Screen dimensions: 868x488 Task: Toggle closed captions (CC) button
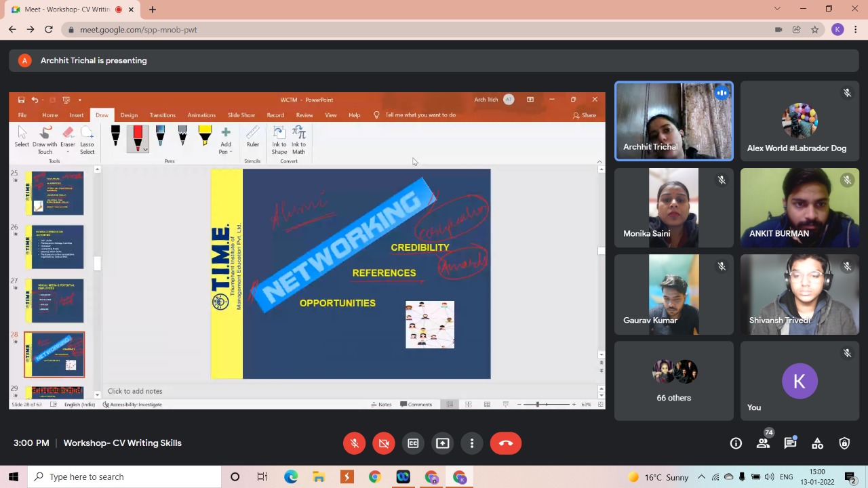413,443
